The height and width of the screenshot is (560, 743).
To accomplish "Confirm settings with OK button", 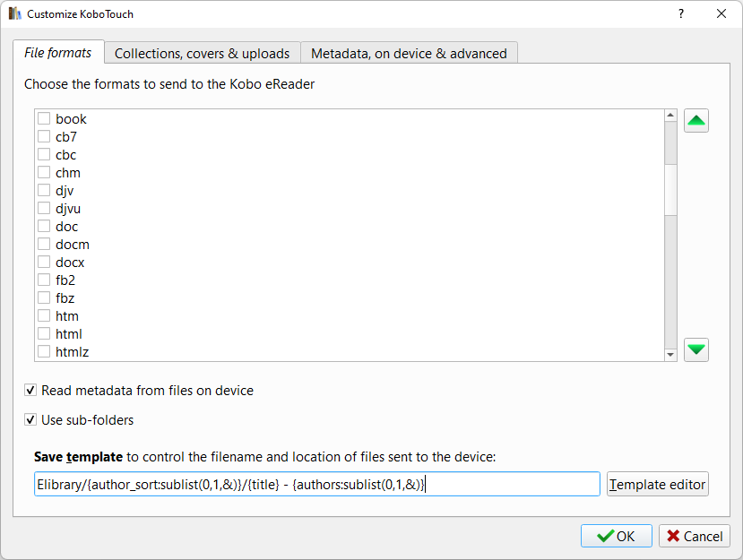I will (x=617, y=536).
